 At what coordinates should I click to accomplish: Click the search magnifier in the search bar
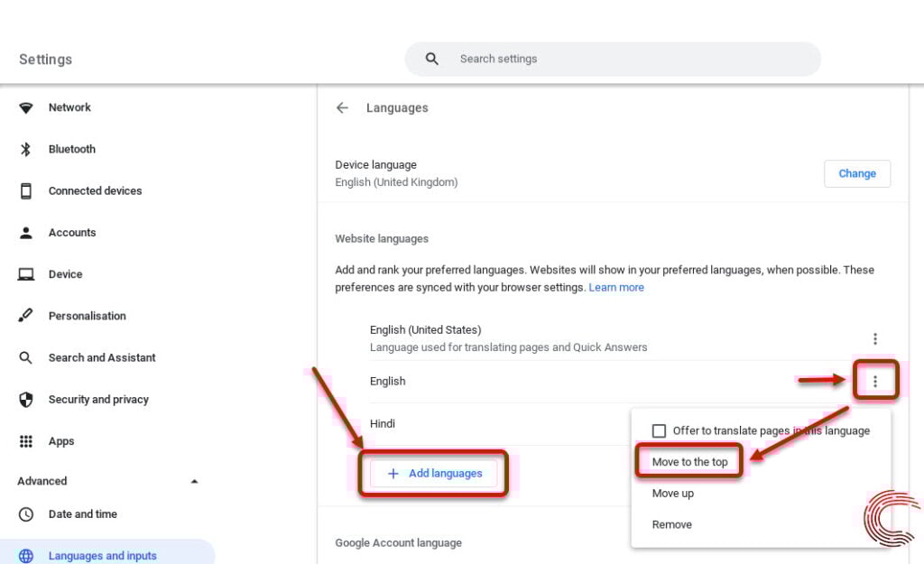click(432, 59)
